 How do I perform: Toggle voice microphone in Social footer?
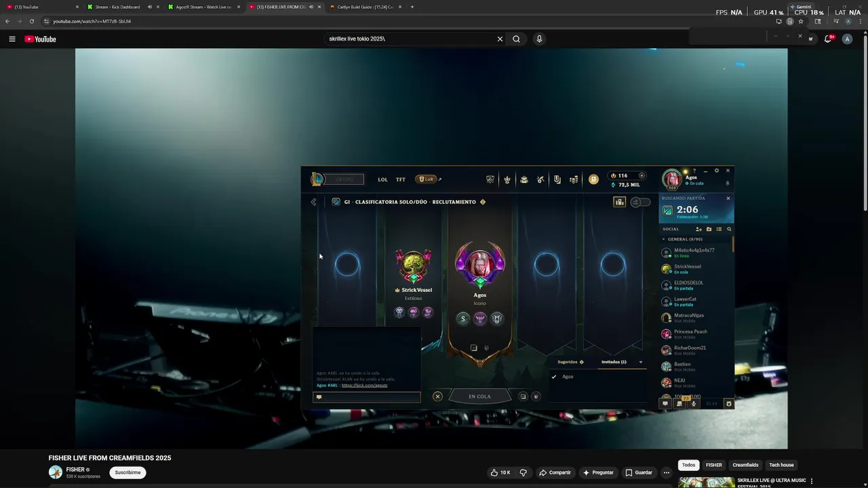click(x=693, y=404)
